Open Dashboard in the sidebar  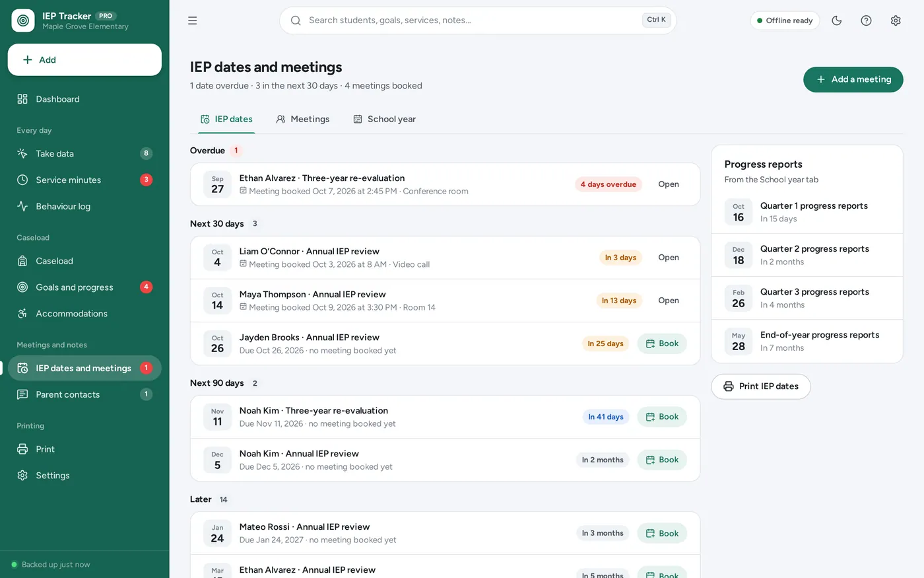click(x=84, y=99)
